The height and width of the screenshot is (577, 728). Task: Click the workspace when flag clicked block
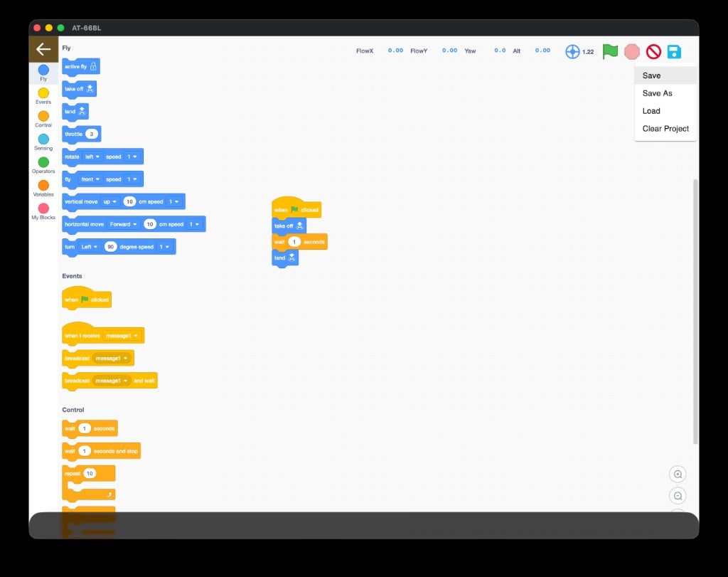tap(296, 208)
